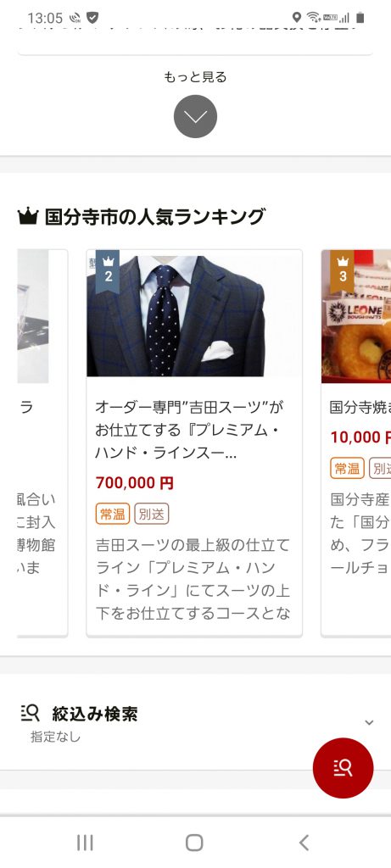Go back with Android back arrow
This screenshot has height=868, width=391.
pyautogui.click(x=304, y=843)
